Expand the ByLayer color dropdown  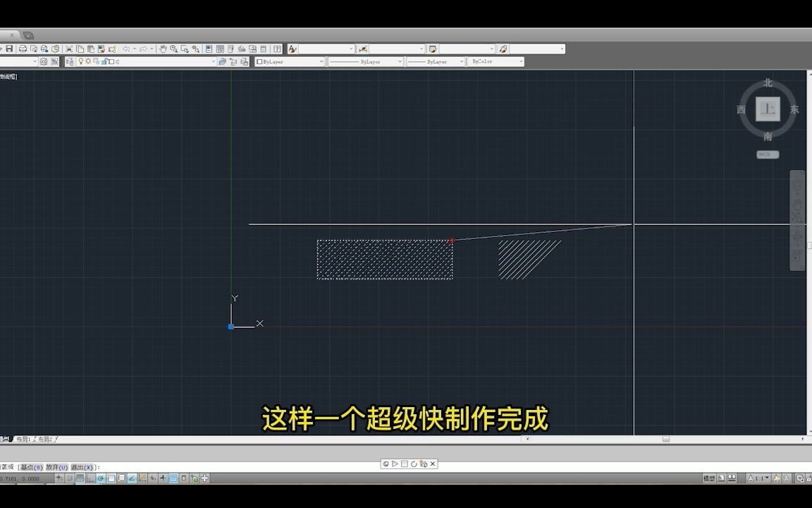pyautogui.click(x=321, y=61)
